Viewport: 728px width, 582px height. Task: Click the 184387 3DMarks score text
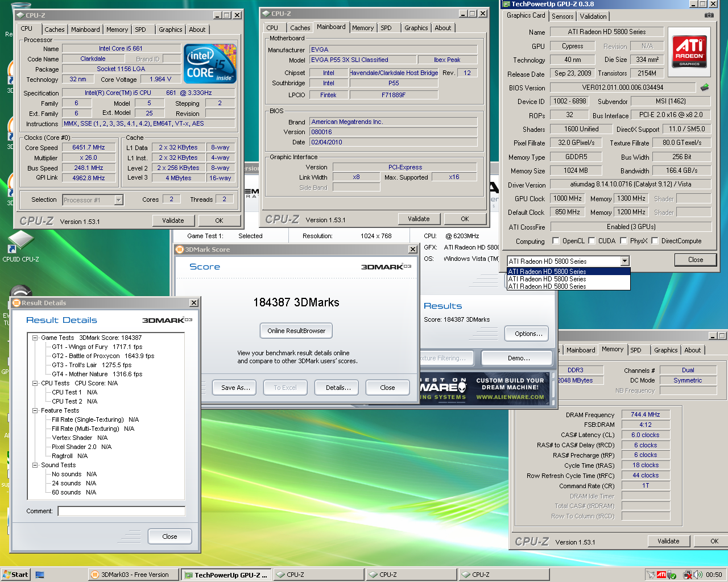coord(296,302)
